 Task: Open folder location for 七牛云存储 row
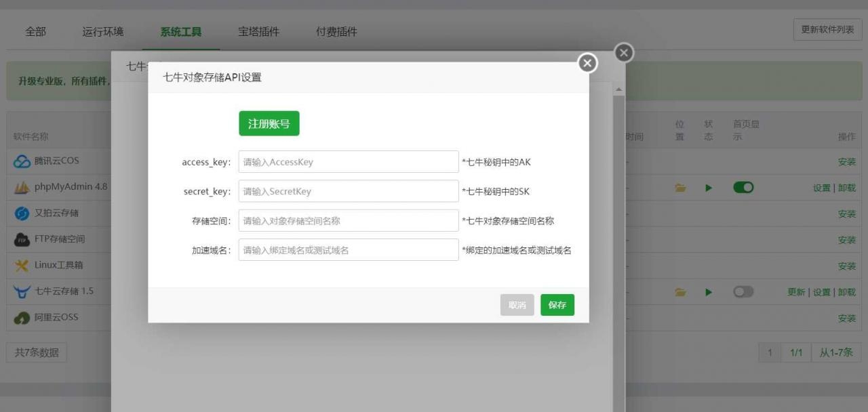coord(680,292)
